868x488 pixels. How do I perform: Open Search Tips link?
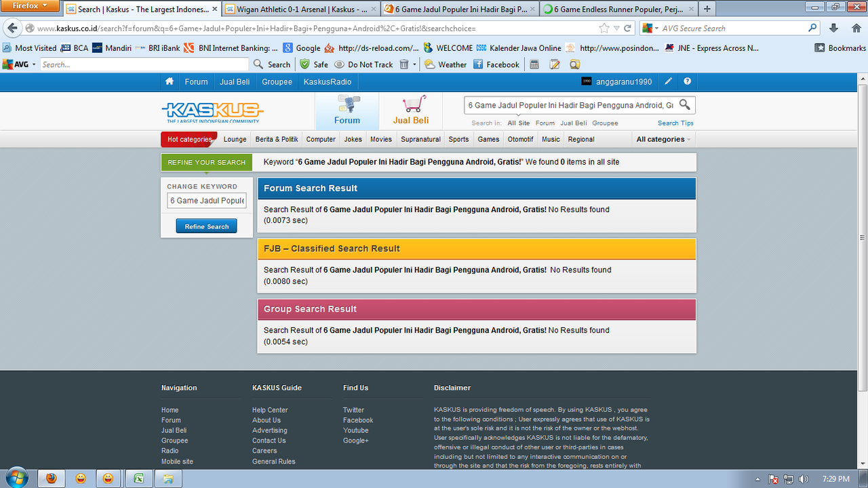pyautogui.click(x=675, y=123)
